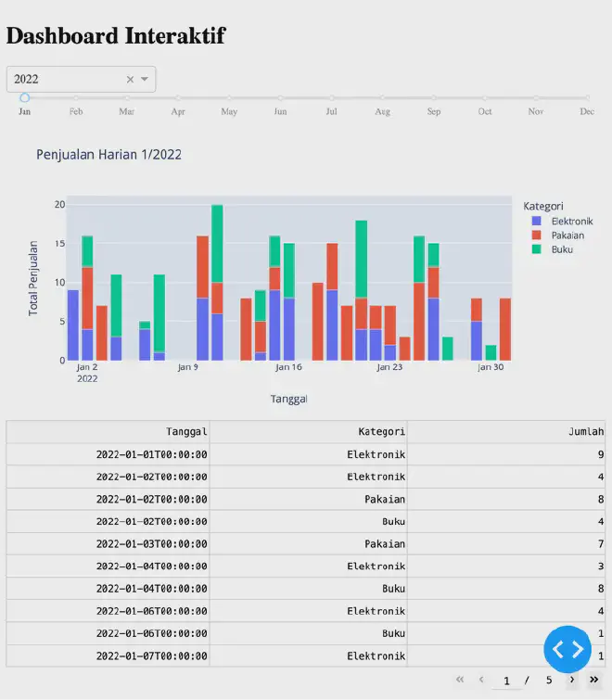This screenshot has width=612, height=700.
Task: Click the current page number field
Action: point(506,681)
